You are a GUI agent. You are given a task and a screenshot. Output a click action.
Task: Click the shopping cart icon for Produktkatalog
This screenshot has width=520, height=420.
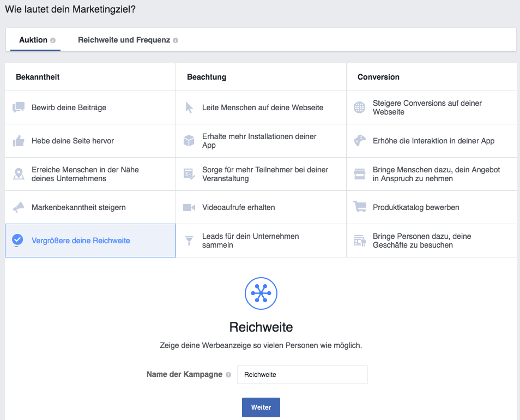coord(360,207)
